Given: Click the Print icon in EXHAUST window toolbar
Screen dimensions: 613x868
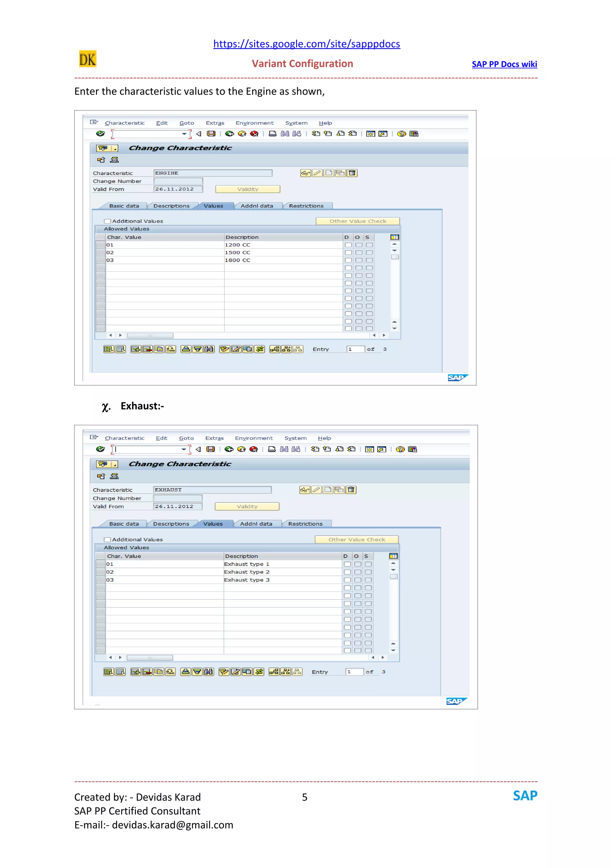Looking at the screenshot, I should point(271,449).
